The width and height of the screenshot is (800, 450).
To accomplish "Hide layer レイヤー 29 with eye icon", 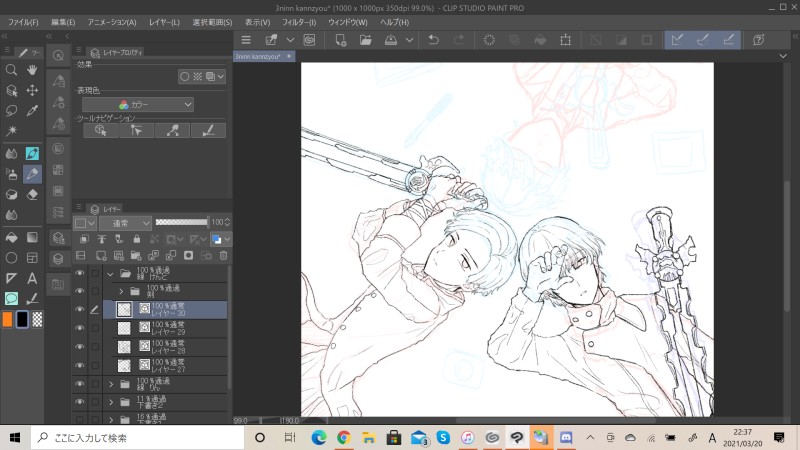I will point(80,328).
